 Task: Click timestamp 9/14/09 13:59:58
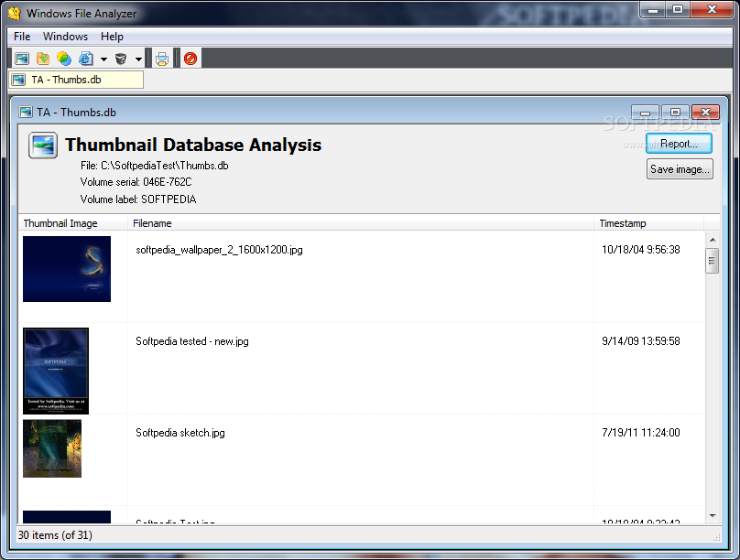tap(641, 341)
